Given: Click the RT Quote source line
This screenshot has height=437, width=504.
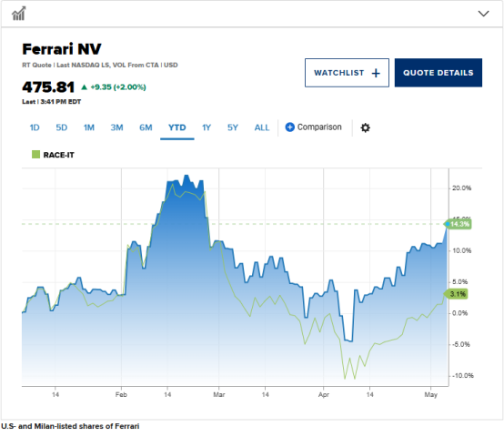Looking at the screenshot, I should [x=100, y=65].
